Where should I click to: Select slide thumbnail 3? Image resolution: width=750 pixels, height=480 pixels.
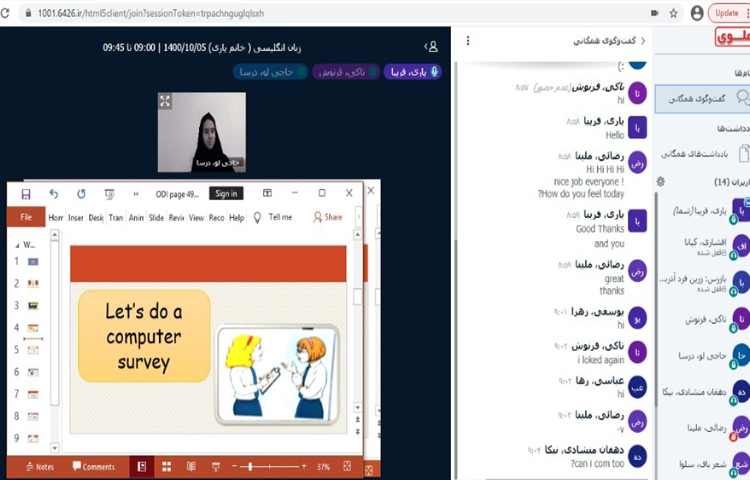[33, 305]
